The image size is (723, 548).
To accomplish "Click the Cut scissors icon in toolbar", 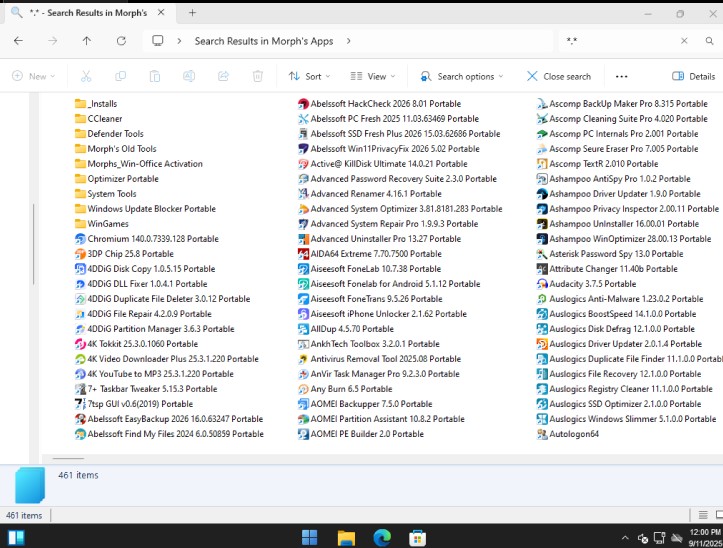I will pos(86,76).
